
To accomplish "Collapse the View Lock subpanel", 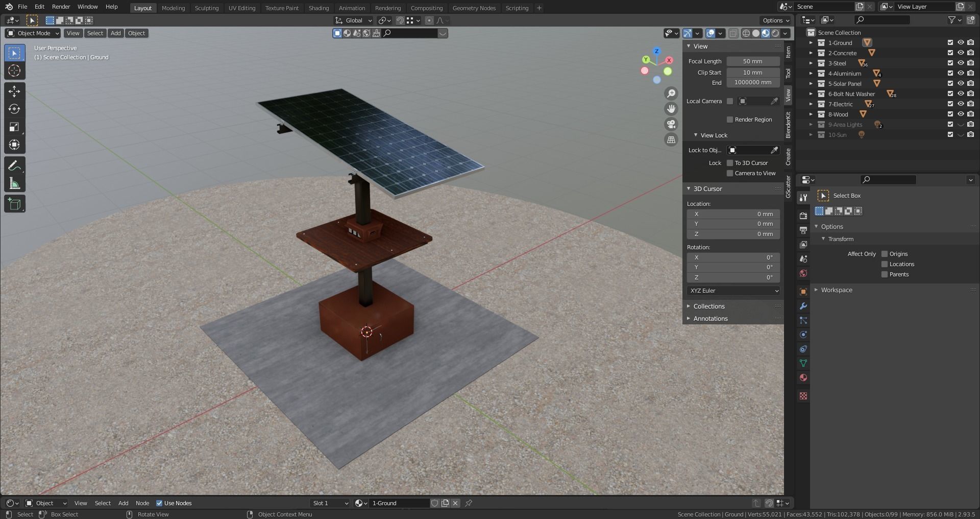I will tap(714, 135).
